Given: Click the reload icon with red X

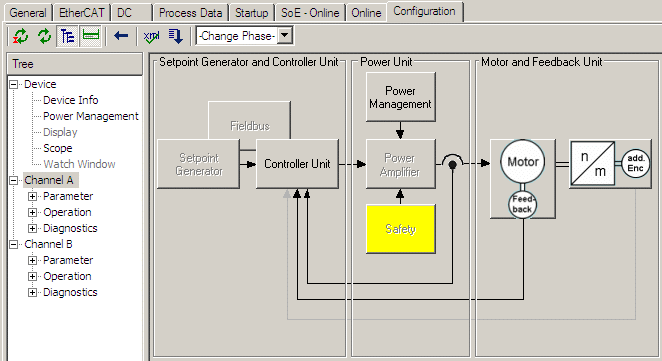Looking at the screenshot, I should click(20, 36).
